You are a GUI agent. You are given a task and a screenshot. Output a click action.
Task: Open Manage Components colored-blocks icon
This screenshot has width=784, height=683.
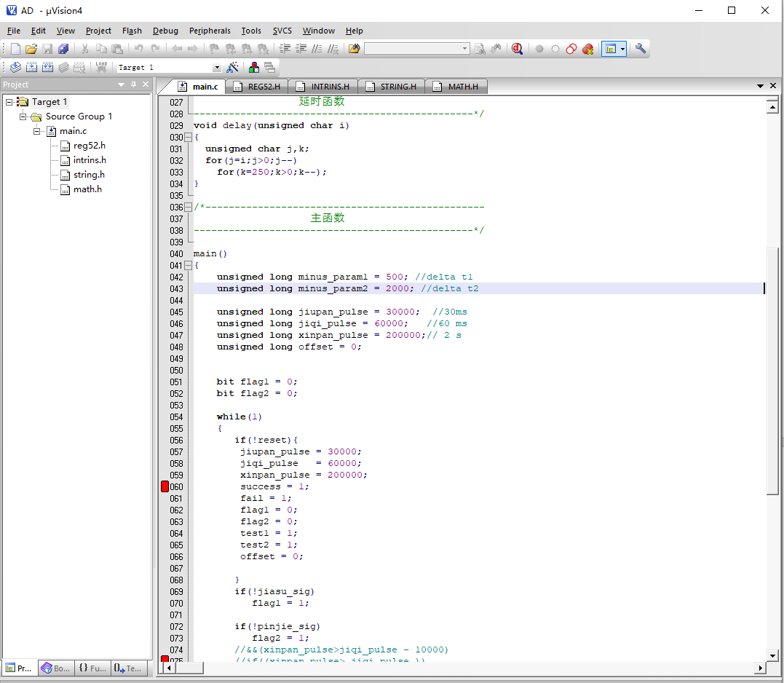click(254, 67)
